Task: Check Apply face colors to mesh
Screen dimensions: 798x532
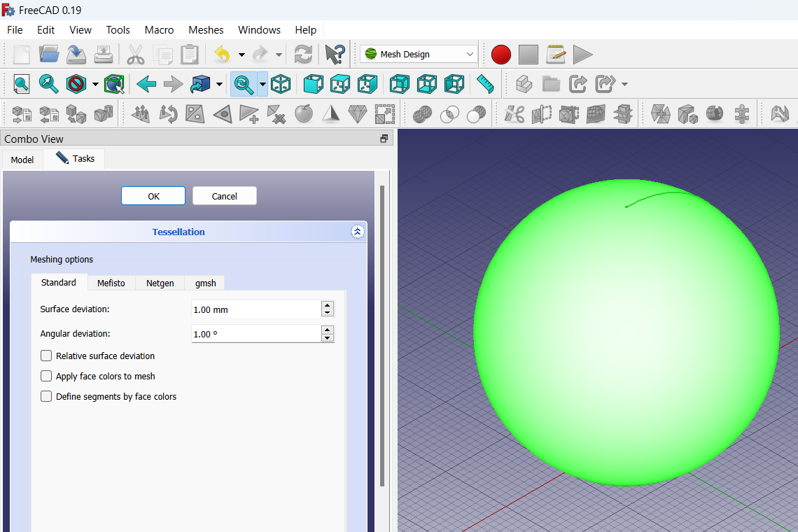Action: [x=46, y=376]
